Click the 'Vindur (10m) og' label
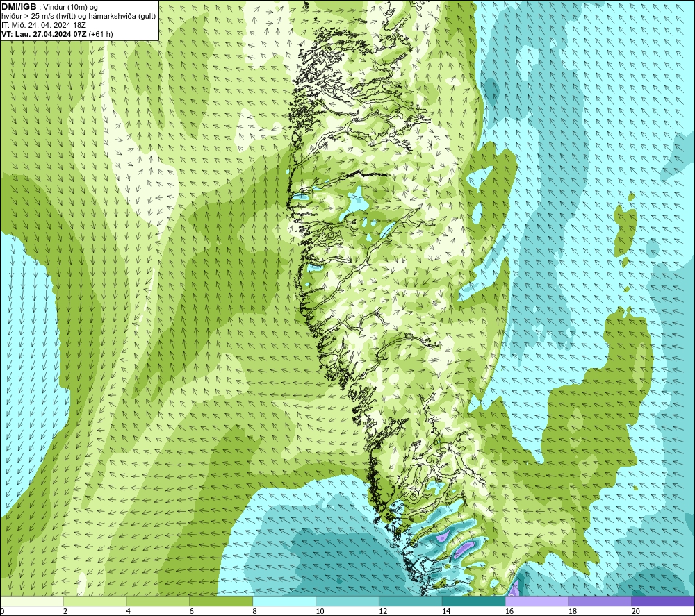695x616 pixels. (72, 8)
